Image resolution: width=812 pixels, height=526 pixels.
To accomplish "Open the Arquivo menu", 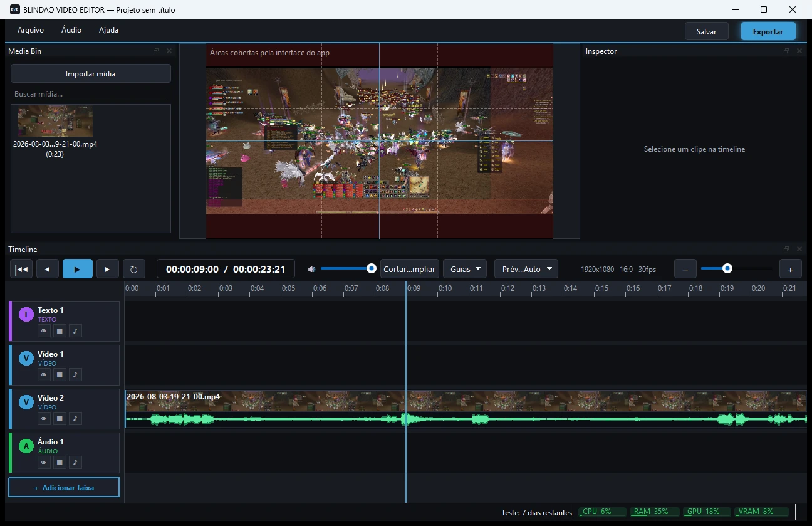I will pos(31,30).
